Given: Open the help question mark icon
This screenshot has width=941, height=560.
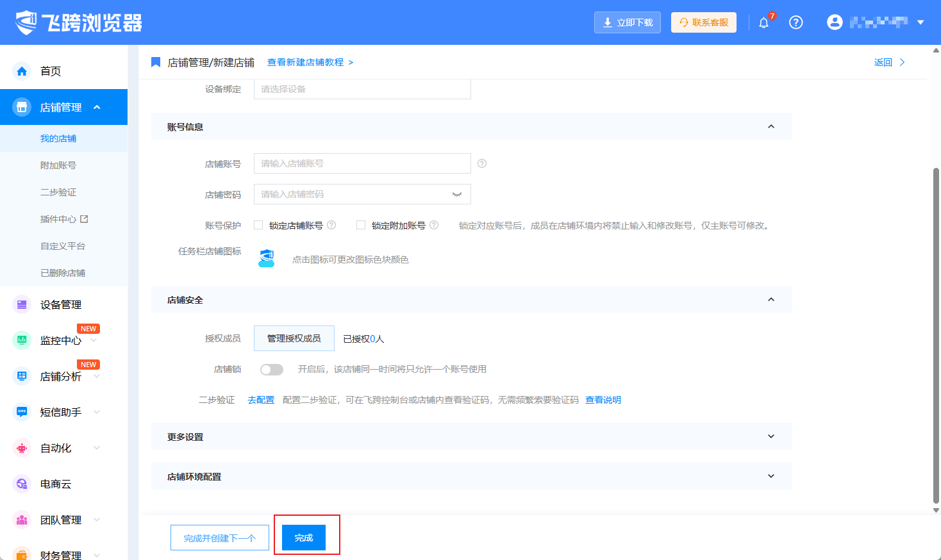Looking at the screenshot, I should 795,22.
